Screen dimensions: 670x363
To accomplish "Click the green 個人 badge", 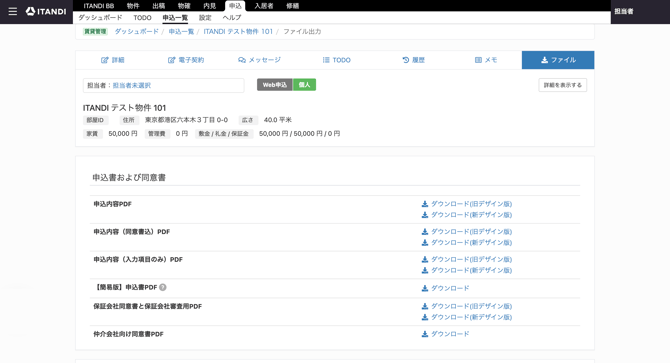I will click(x=304, y=85).
